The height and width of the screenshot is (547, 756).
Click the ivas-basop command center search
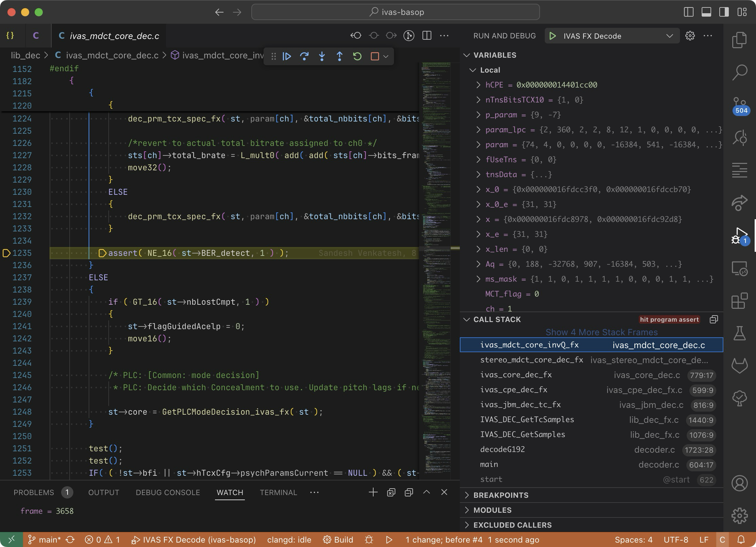tap(396, 12)
